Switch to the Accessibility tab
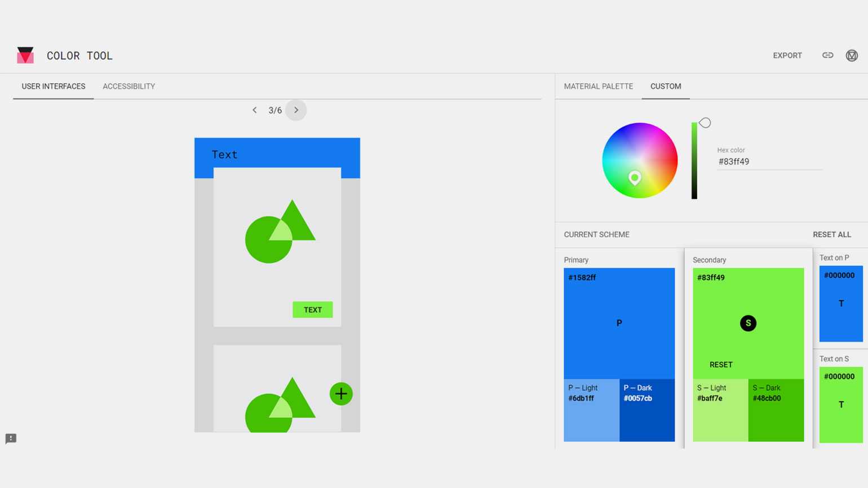This screenshot has height=488, width=868. tap(129, 86)
